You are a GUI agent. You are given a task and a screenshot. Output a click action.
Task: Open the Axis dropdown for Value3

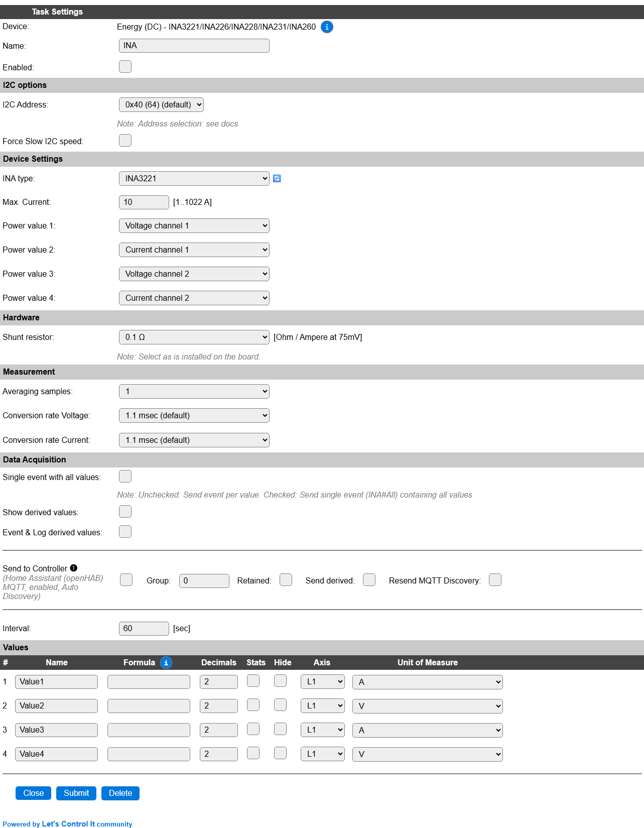[323, 730]
